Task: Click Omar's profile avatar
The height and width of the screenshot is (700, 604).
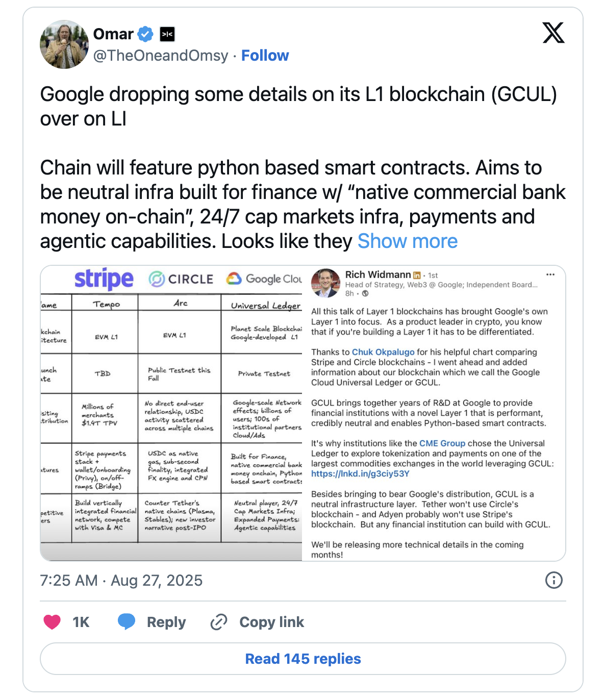Action: coord(64,44)
